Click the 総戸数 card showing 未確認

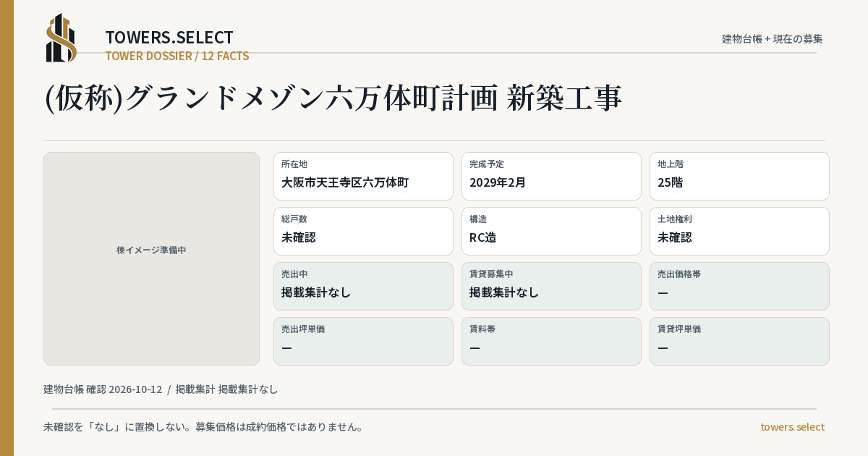point(363,231)
